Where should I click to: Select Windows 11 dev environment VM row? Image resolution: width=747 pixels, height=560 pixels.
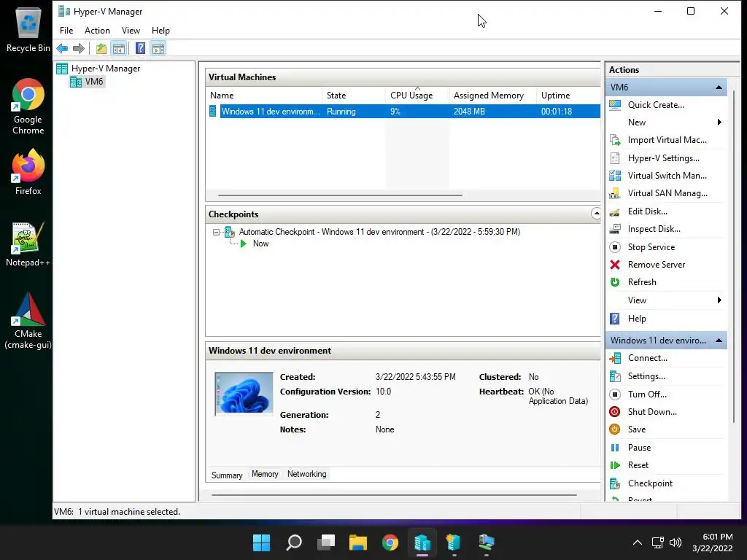click(x=404, y=112)
